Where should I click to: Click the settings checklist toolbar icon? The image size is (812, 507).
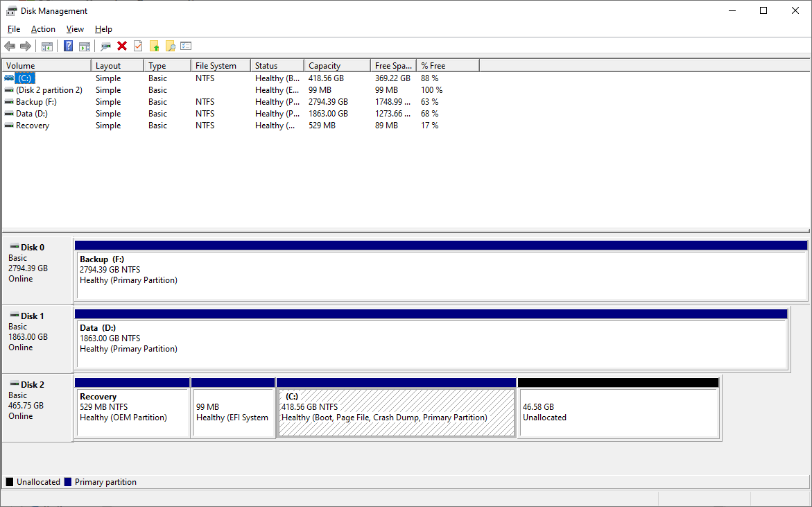coord(186,46)
